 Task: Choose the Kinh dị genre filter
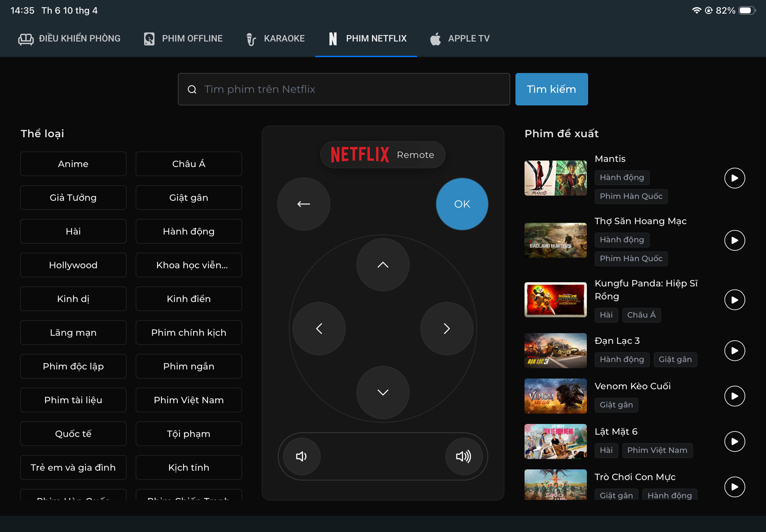tap(73, 299)
